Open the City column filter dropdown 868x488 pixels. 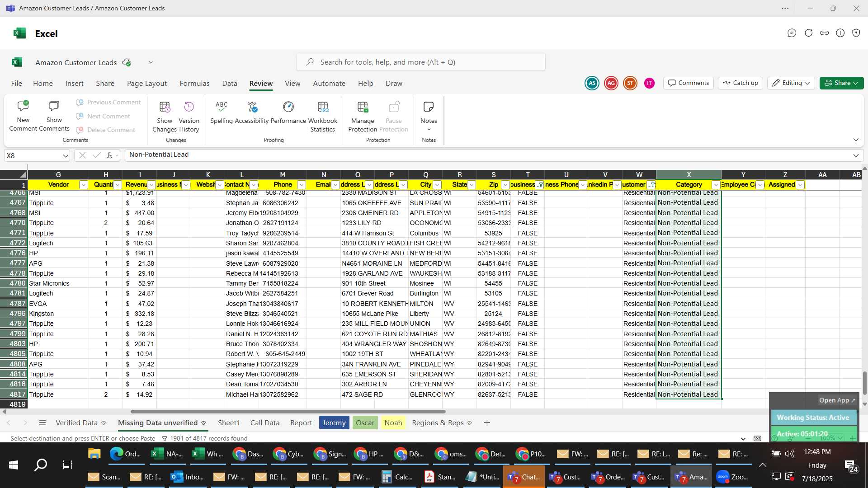tap(437, 185)
